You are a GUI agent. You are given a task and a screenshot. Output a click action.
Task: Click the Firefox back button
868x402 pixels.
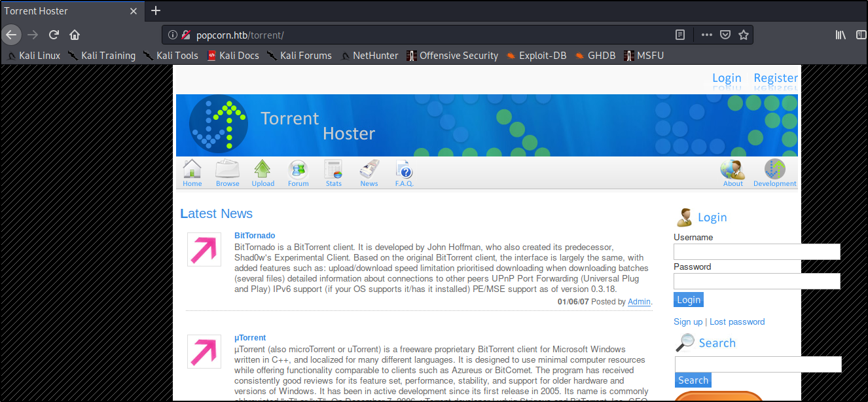(12, 34)
